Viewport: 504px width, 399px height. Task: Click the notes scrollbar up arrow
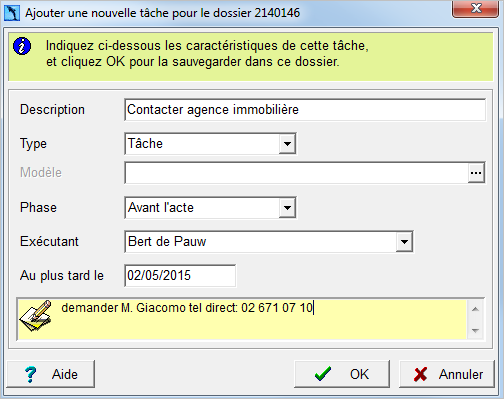click(x=475, y=309)
